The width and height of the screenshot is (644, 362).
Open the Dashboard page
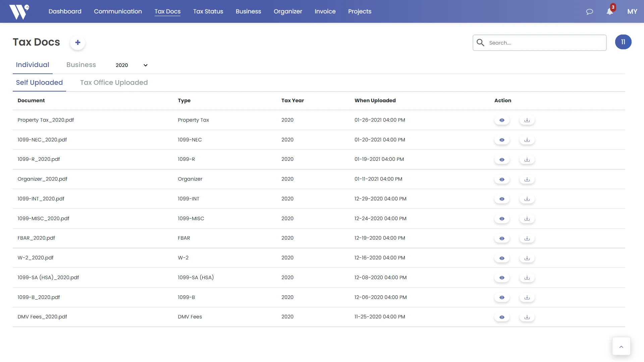click(x=65, y=11)
